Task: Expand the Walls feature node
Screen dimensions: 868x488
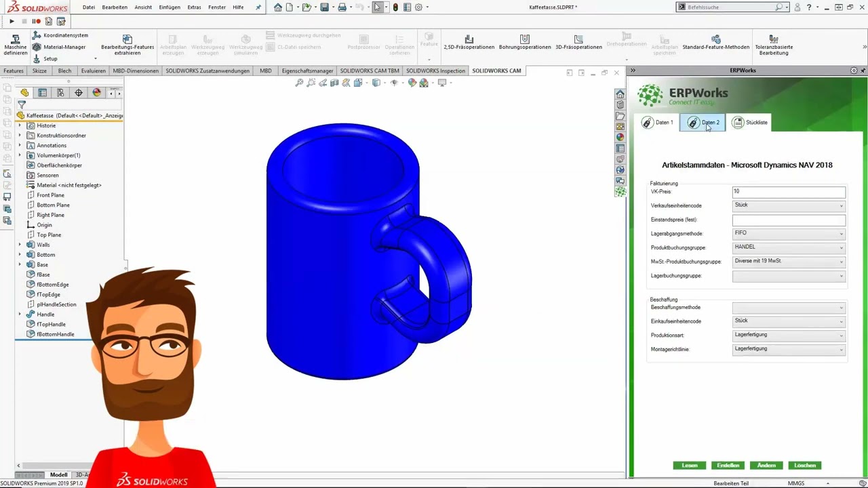Action: (20, 245)
